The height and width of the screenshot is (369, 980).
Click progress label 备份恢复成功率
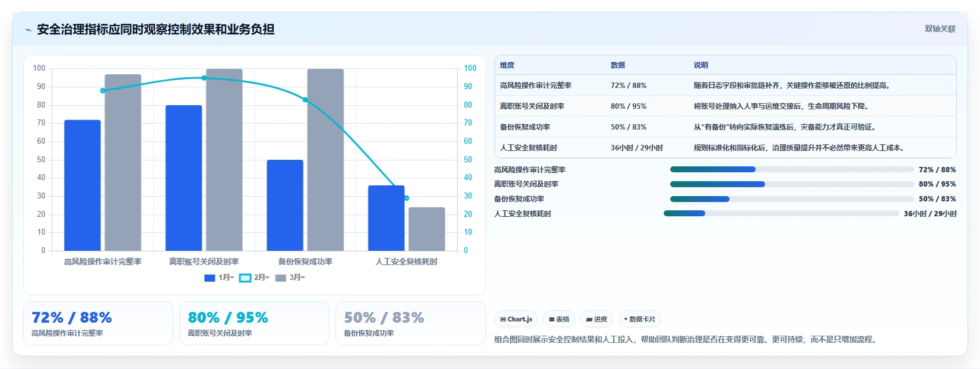[519, 199]
